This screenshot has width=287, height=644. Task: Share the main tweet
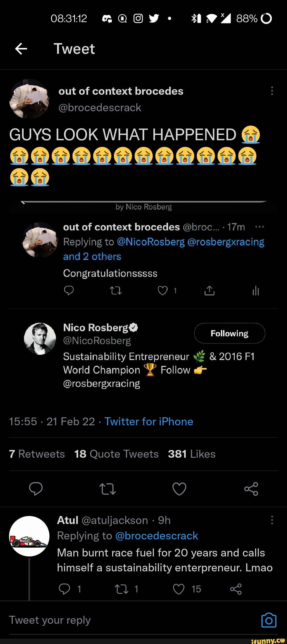(x=251, y=489)
